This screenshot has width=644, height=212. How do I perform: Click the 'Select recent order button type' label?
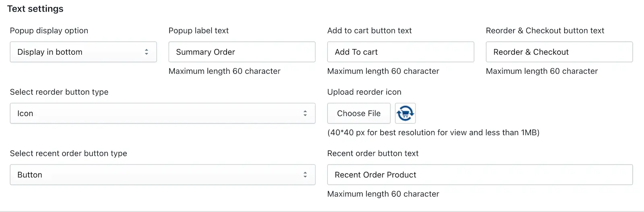tap(68, 153)
